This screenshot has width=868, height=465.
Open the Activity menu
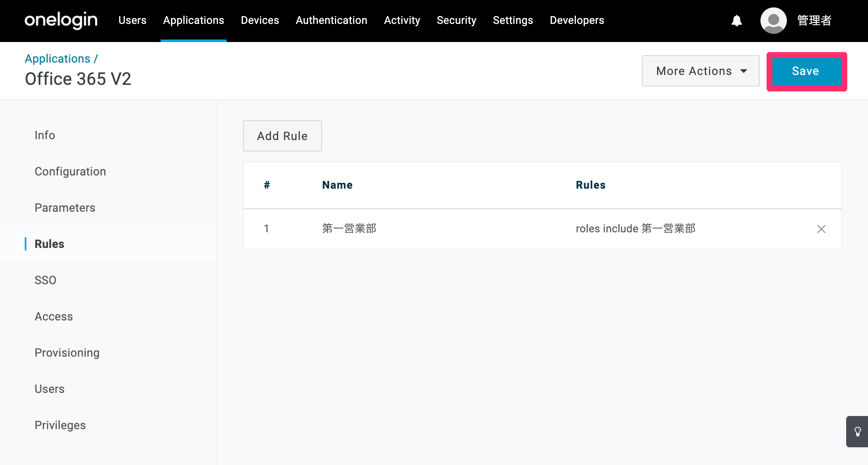pyautogui.click(x=402, y=20)
